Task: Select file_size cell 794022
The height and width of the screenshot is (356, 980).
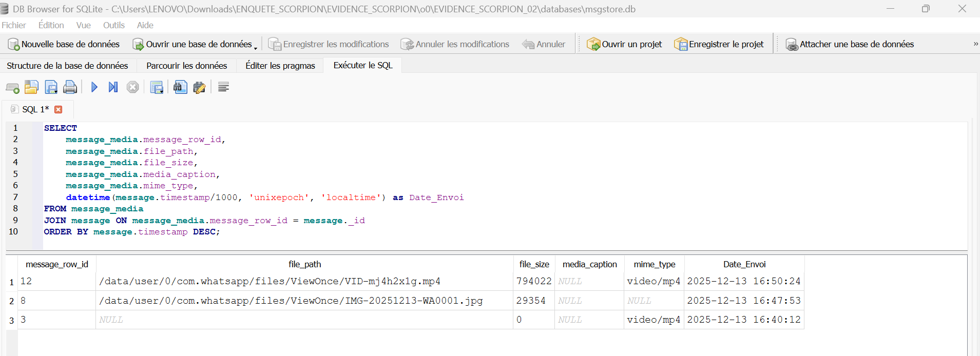Action: [x=534, y=281]
